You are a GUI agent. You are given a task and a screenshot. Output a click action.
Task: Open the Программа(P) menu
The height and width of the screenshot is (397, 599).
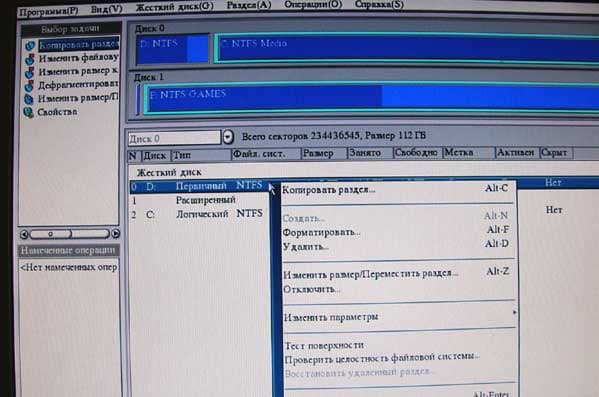49,11
